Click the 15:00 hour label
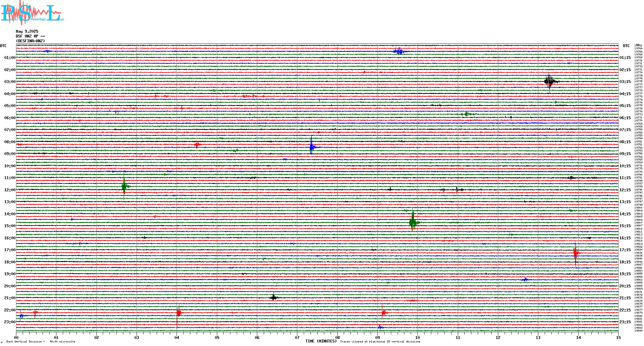The width and height of the screenshot is (644, 346). pos(10,226)
